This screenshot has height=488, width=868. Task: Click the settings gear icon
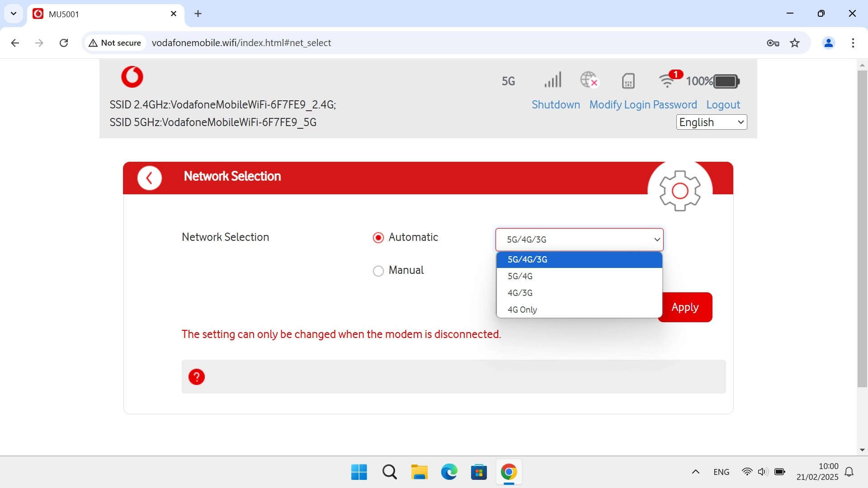tap(679, 191)
